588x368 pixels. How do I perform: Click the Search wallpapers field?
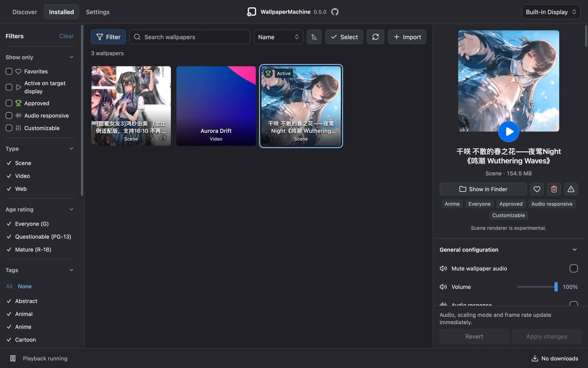[x=190, y=37]
